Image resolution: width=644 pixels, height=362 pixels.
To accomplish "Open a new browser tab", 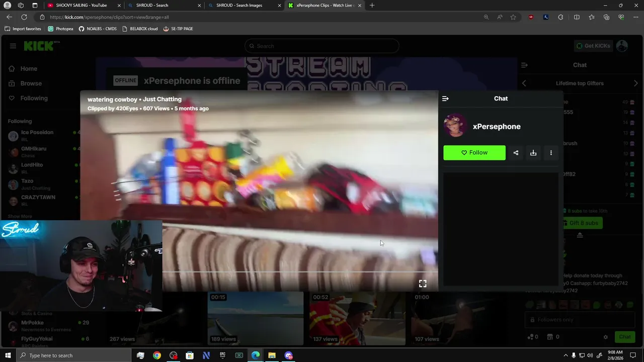I will 372,6.
